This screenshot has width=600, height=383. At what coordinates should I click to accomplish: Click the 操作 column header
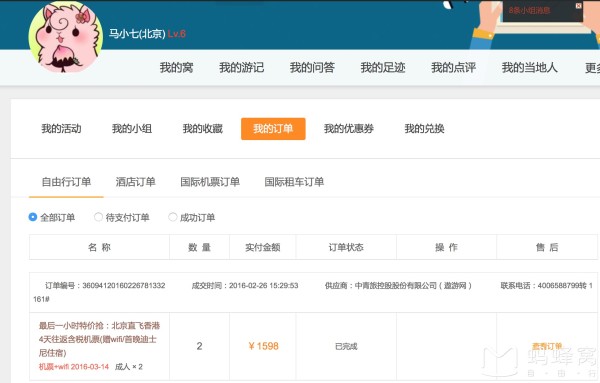[x=446, y=247]
